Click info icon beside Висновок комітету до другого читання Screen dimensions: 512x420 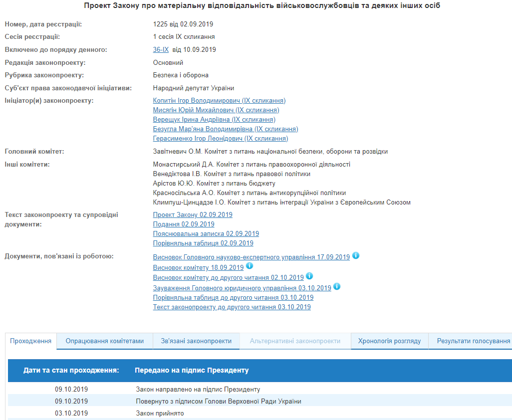point(309,276)
